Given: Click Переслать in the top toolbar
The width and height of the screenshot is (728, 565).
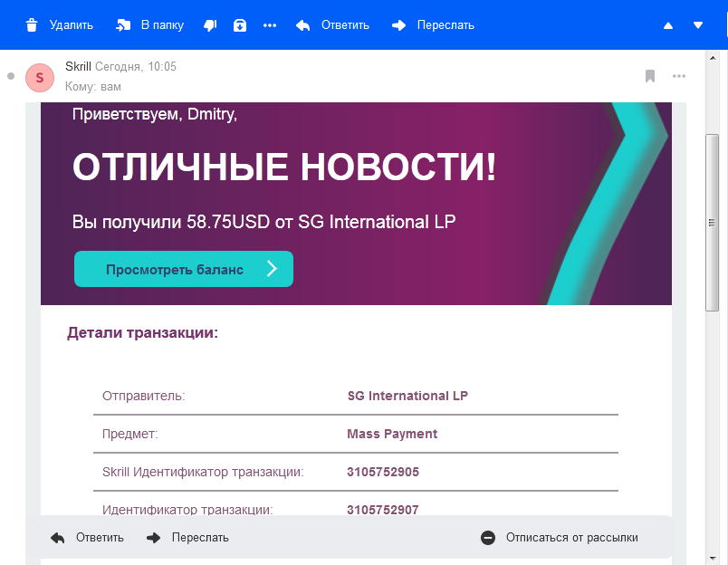Looking at the screenshot, I should click(x=445, y=25).
